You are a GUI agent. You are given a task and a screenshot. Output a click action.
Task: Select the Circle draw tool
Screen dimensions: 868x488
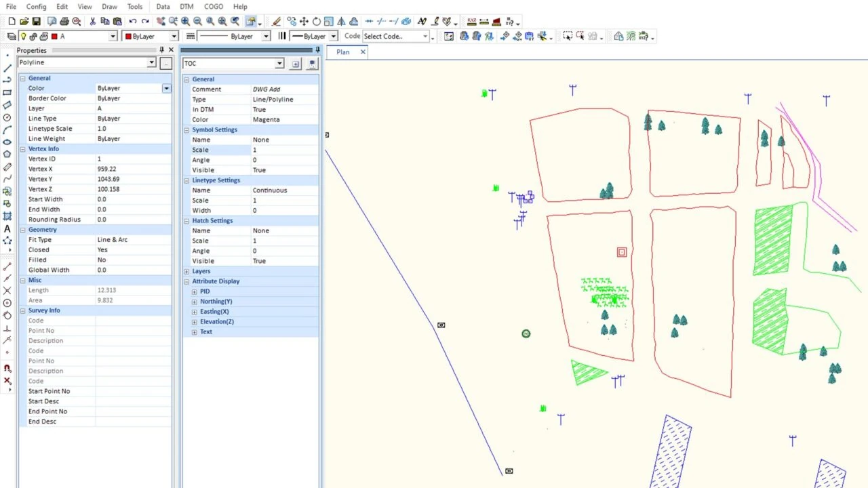7,117
